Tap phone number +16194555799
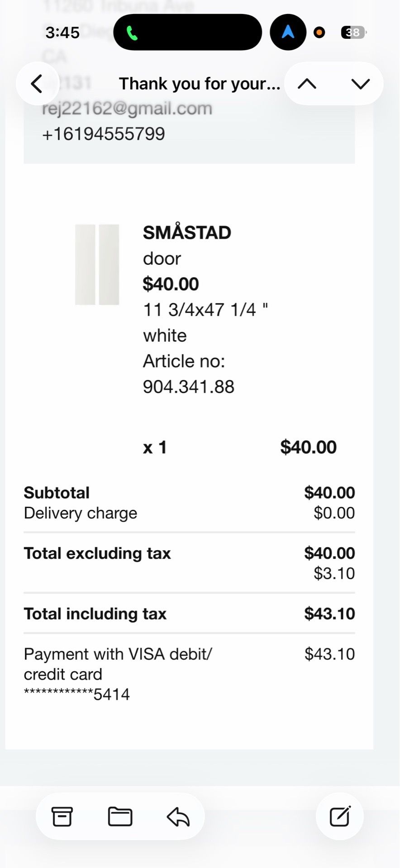The width and height of the screenshot is (400, 868). click(x=104, y=134)
